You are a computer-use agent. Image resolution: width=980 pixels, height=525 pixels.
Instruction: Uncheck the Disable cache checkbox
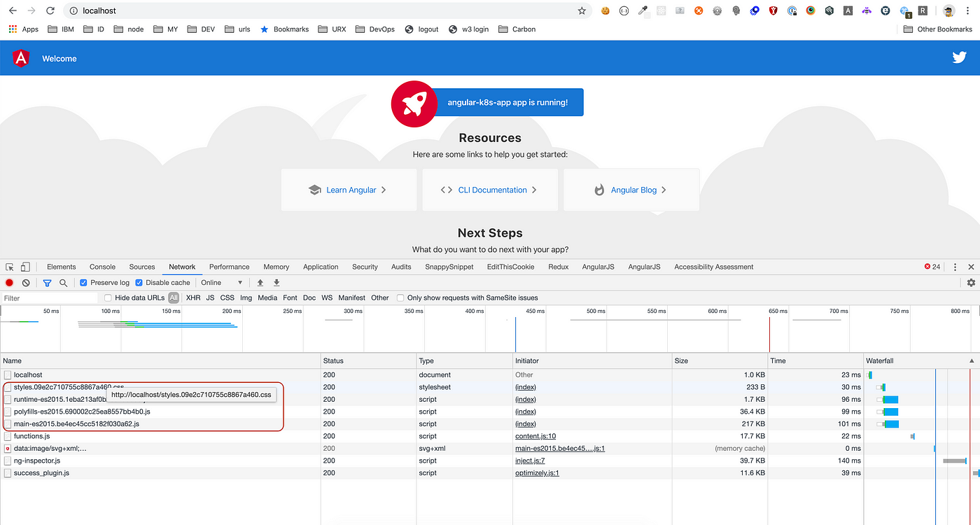[x=139, y=283]
